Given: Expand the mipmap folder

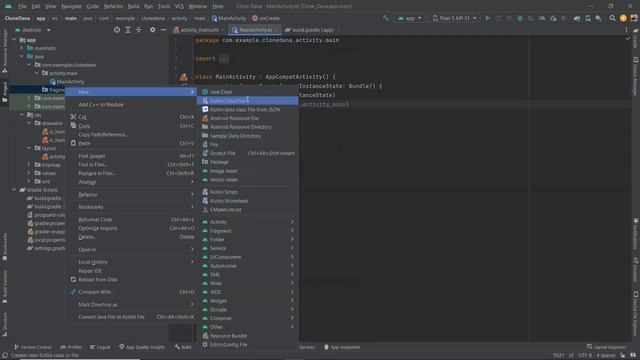Looking at the screenshot, I should coord(29,165).
